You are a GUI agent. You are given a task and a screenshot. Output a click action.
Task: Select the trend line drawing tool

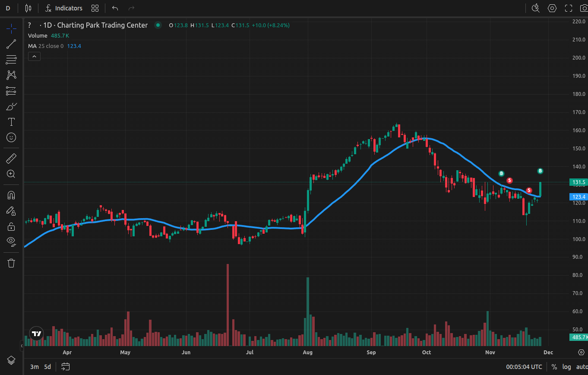coord(11,44)
